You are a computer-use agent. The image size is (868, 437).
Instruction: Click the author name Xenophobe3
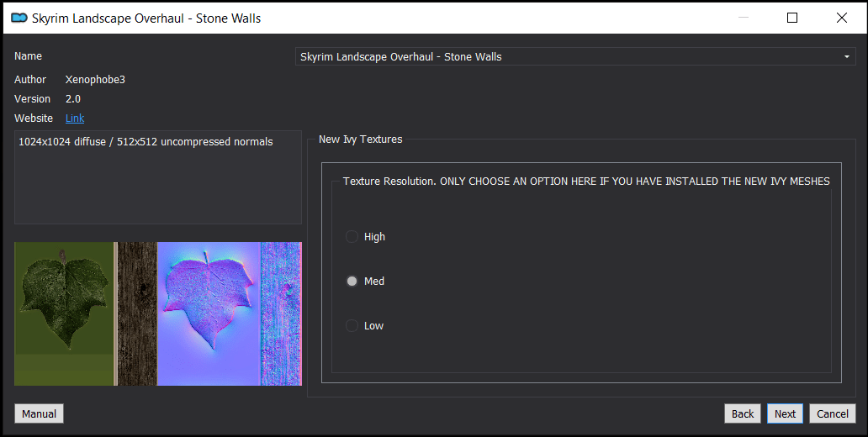(x=95, y=80)
